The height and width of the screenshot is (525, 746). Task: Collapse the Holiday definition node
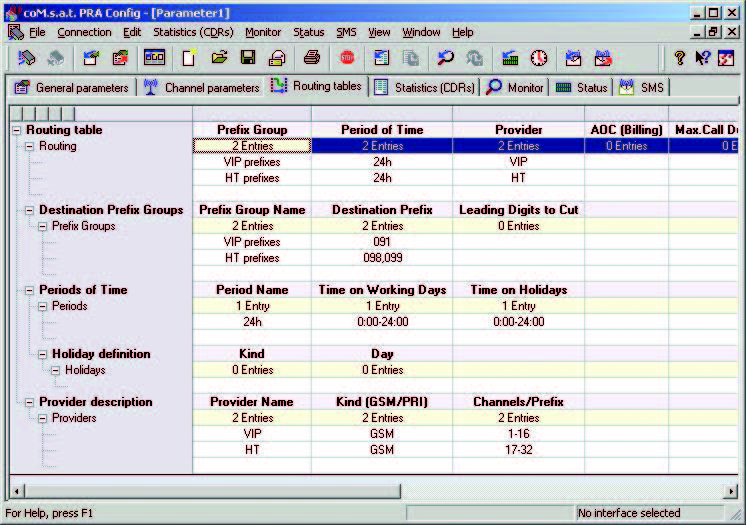pos(42,354)
